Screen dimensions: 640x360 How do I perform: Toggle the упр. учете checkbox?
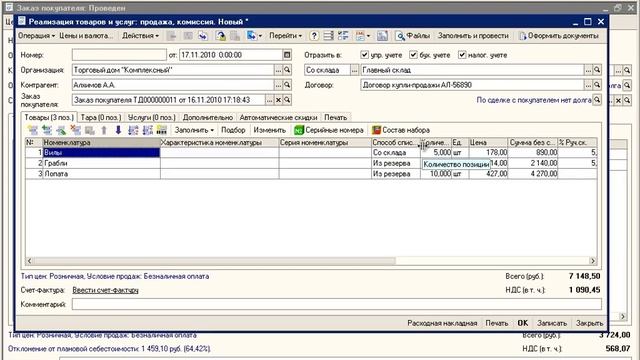tap(364, 55)
